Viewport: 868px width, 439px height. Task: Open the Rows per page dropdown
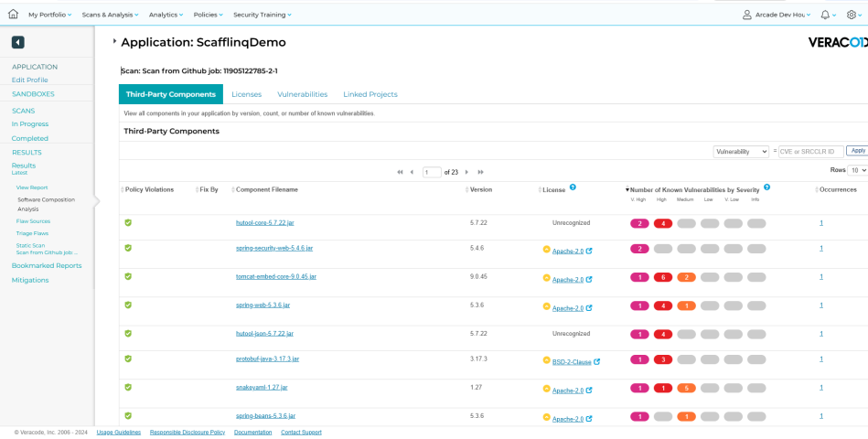[857, 170]
